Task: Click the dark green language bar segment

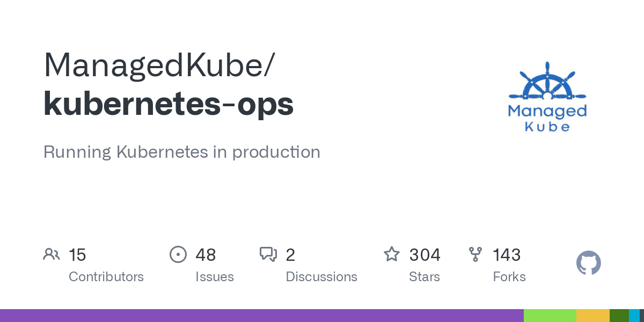Action: coord(619,316)
